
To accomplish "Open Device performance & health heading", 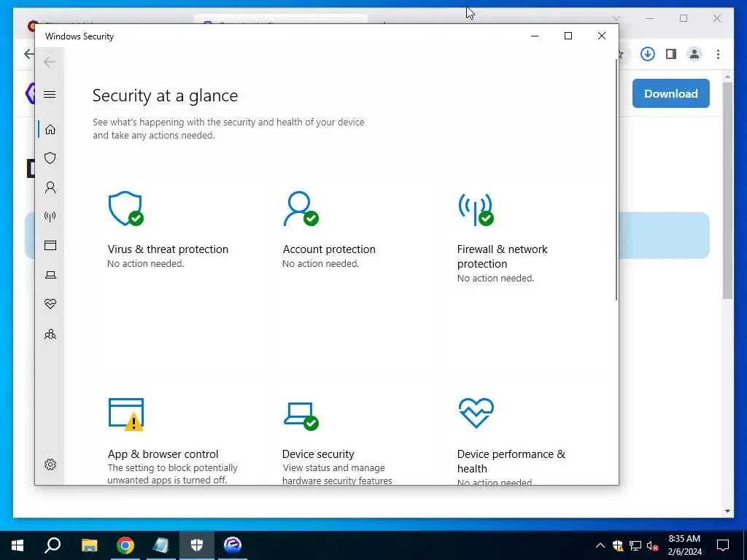I will pyautogui.click(x=511, y=461).
